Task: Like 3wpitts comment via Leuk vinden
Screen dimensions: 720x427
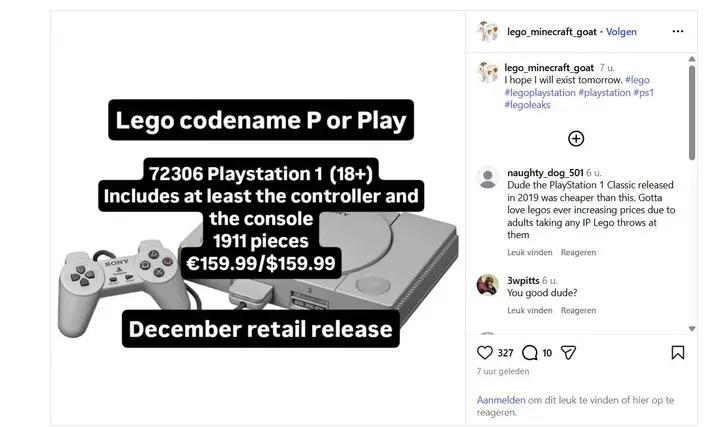Action: point(529,310)
